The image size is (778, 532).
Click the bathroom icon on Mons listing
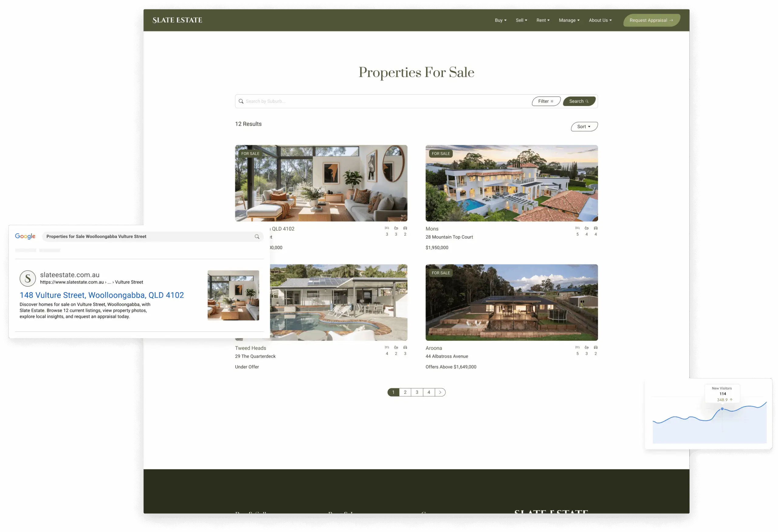(587, 228)
